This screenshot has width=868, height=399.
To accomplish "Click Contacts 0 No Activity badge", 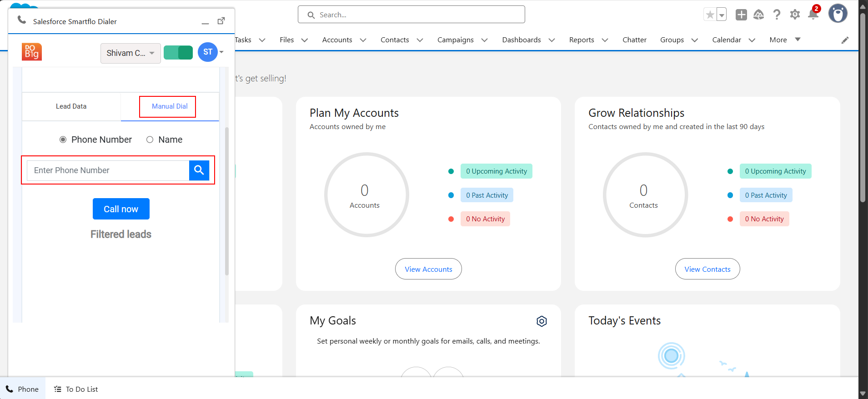I will [764, 219].
